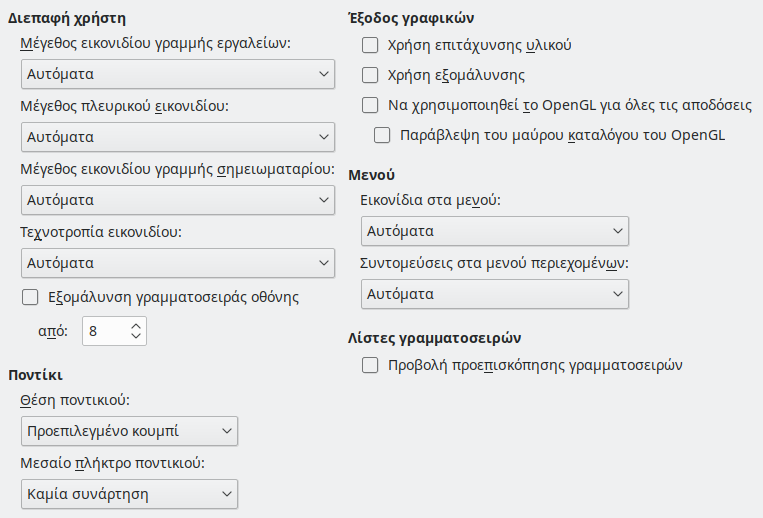763x518 pixels.
Task: Expand 'Μεσαίο πλήκτρο ποντικιού' dropdown
Action: (129, 494)
